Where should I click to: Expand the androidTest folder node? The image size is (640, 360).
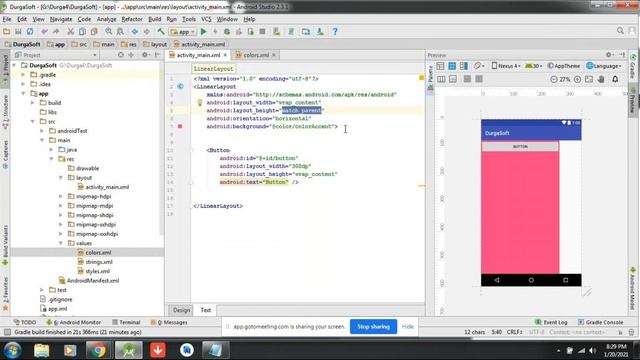[x=42, y=131]
